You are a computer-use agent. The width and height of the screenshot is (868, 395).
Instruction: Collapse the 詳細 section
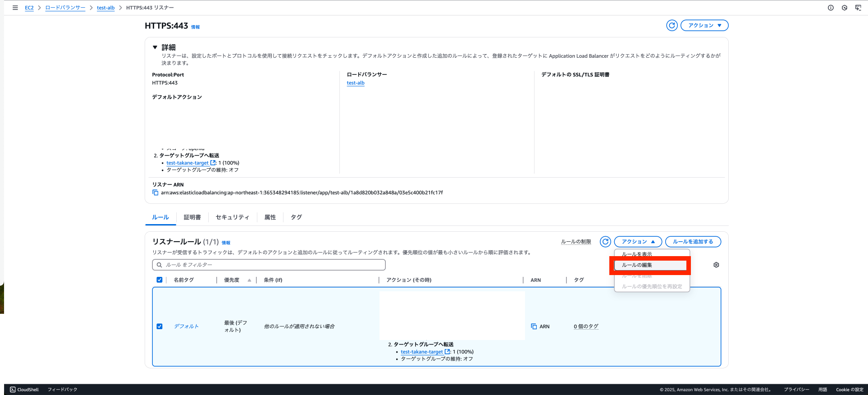point(155,47)
